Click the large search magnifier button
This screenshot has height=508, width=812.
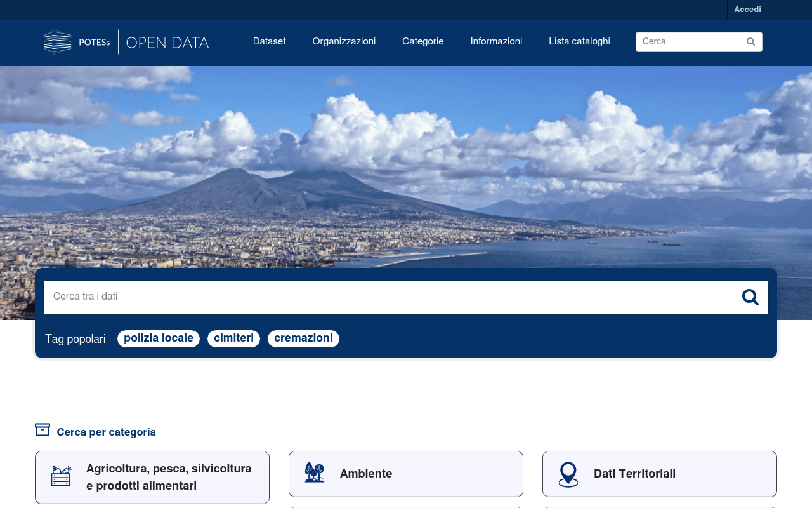750,297
